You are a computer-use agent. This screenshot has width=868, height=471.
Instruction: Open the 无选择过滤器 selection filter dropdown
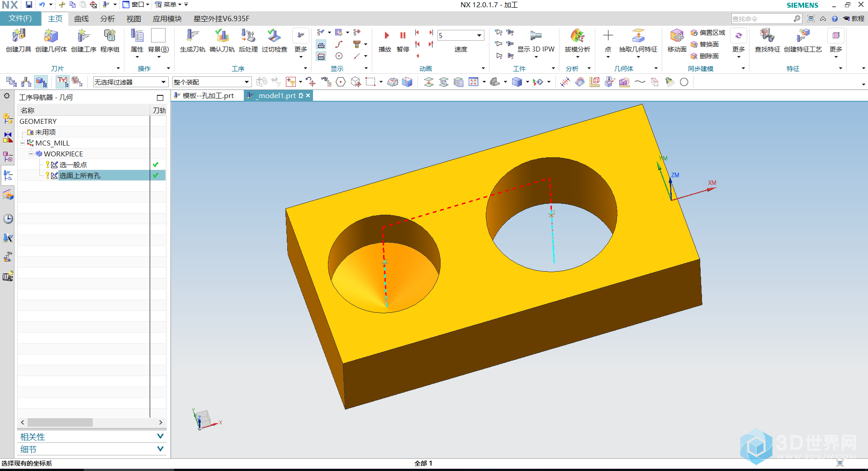click(x=130, y=82)
